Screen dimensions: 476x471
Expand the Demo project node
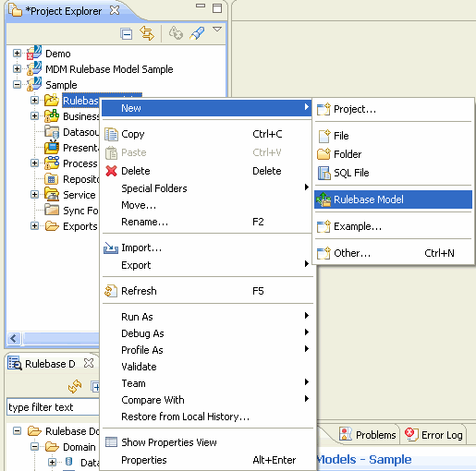coord(18,54)
